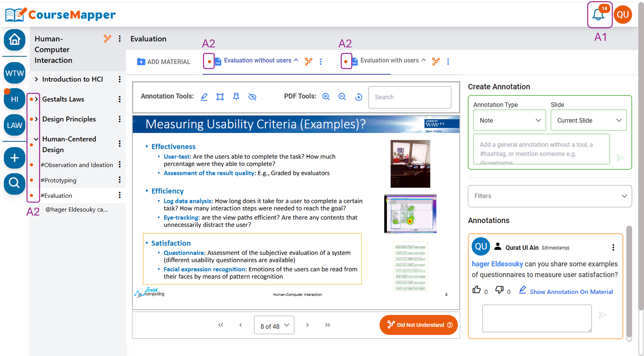This screenshot has width=644, height=356.
Task: Select the pen drawing annotation tool
Action: tap(204, 97)
